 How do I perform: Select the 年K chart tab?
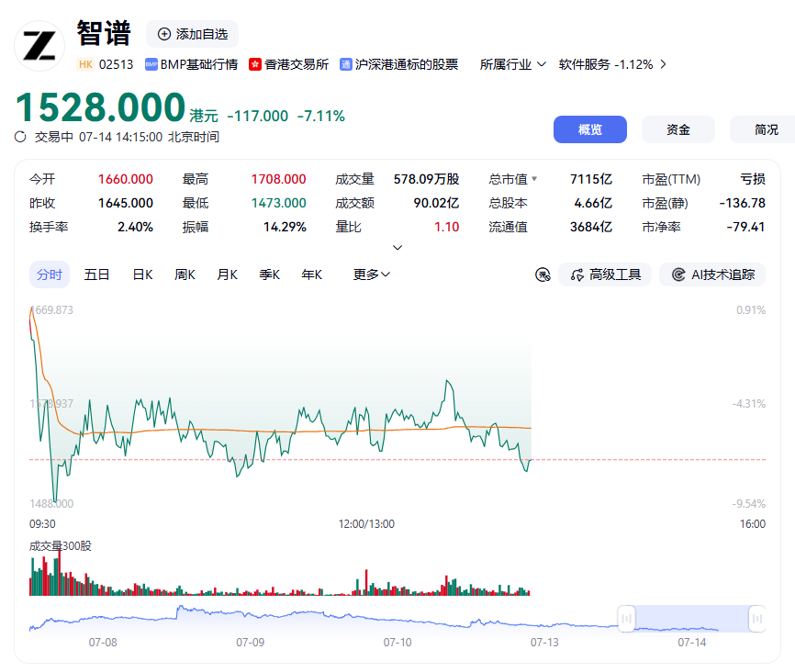pyautogui.click(x=311, y=274)
